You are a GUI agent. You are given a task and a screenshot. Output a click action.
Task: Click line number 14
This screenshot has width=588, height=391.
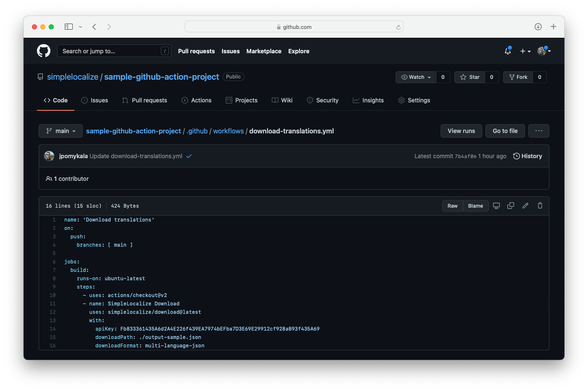coord(52,329)
